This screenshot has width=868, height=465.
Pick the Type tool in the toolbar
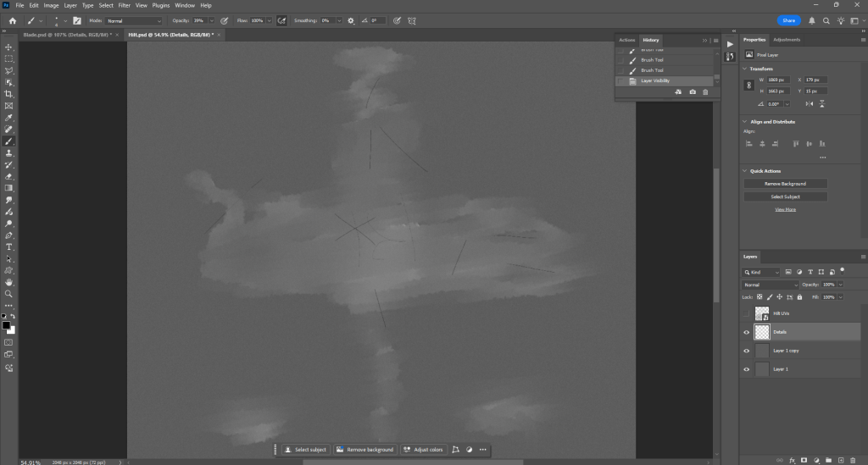tap(9, 246)
